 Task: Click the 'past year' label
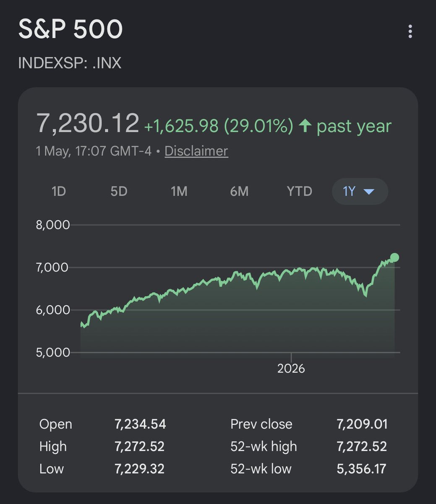point(354,126)
